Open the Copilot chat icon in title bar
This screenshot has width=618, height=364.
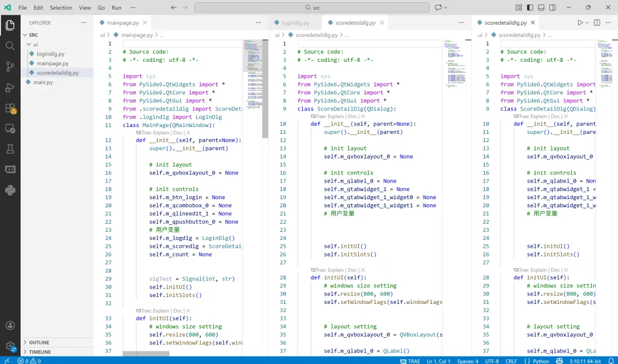click(x=438, y=7)
